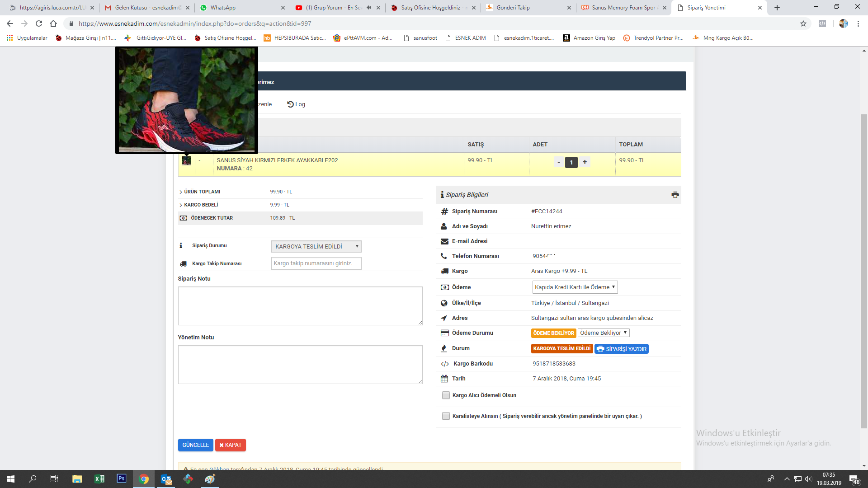This screenshot has height=488, width=868.
Task: Open Task View on the taskbar
Action: 54,479
